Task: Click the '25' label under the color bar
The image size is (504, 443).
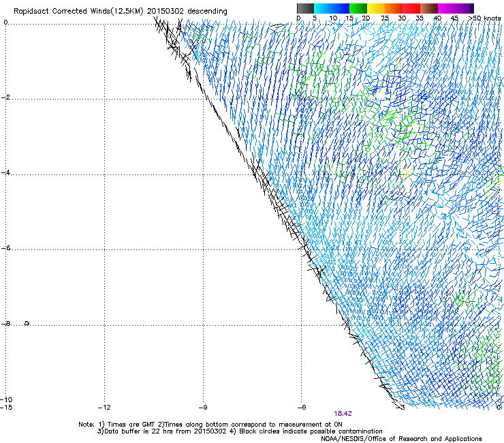Action: click(385, 18)
